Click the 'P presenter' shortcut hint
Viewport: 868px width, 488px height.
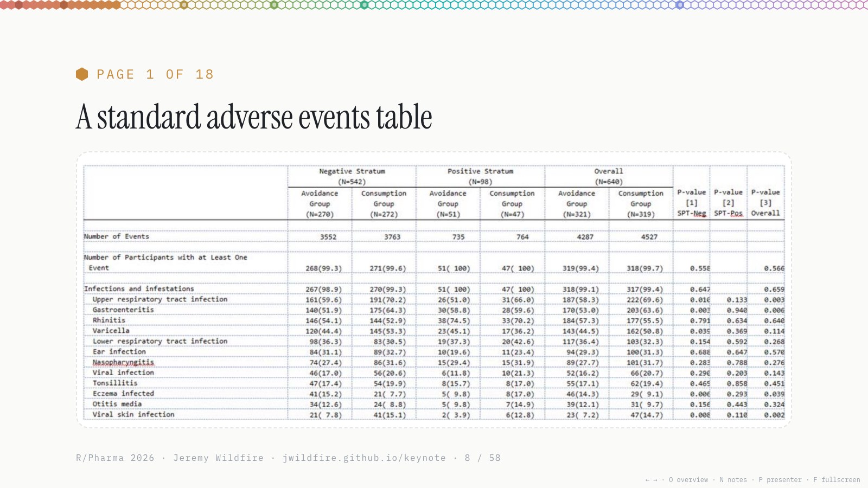(x=780, y=480)
